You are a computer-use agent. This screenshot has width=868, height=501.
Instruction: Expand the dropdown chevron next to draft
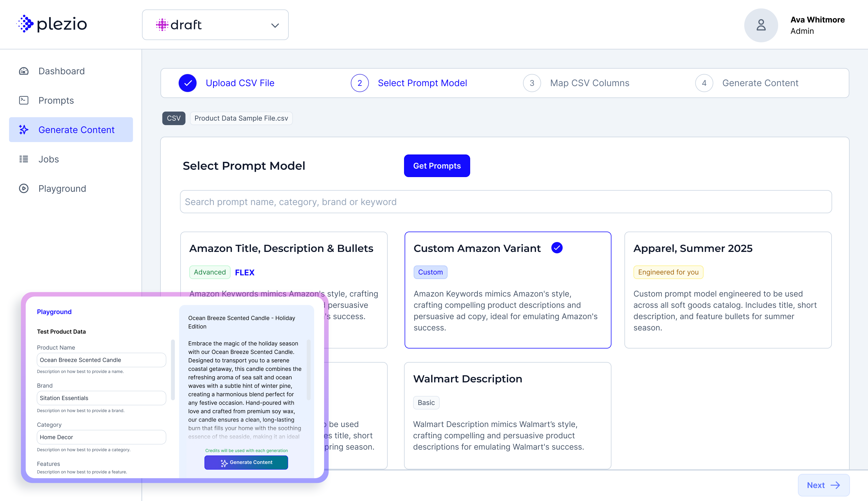(x=275, y=25)
